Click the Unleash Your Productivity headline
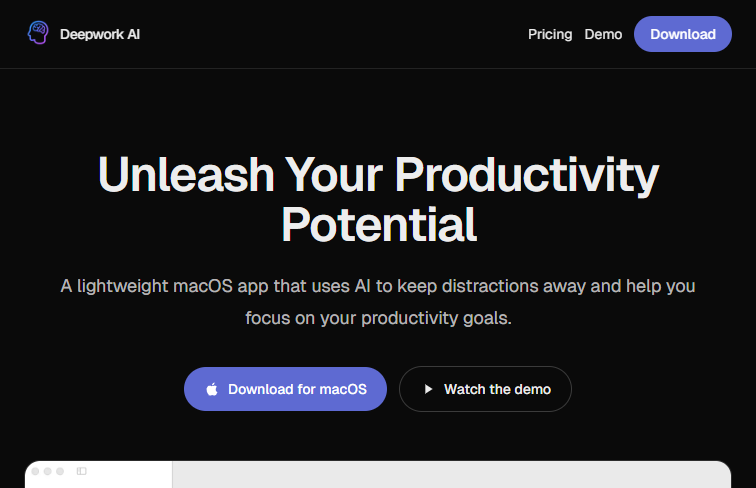 378,175
